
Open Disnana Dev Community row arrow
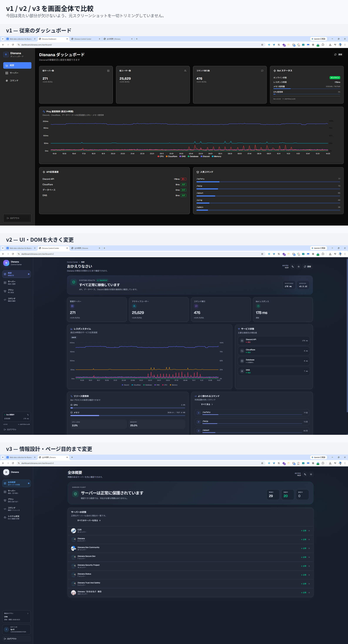[309, 548]
